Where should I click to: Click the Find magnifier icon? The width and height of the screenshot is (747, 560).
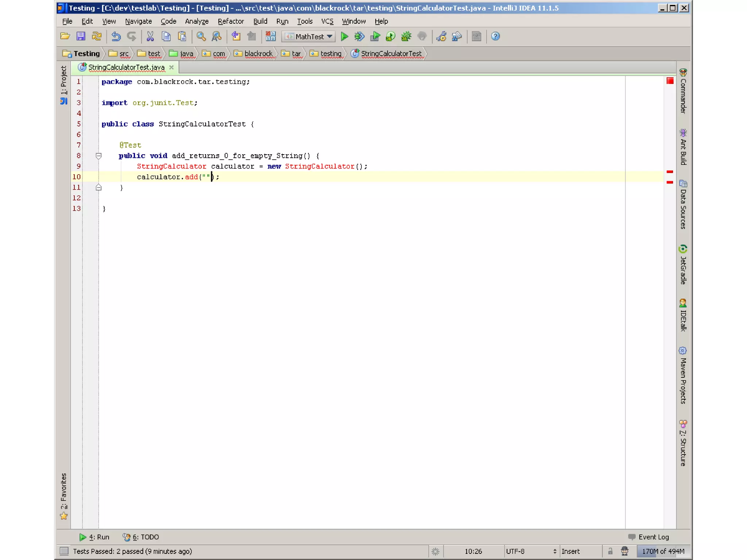tap(201, 36)
